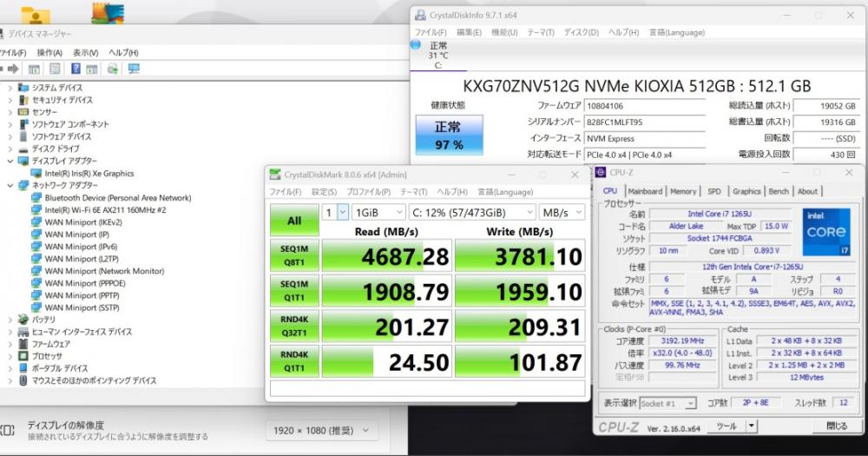Click the 正常 97 % health status box
The width and height of the screenshot is (868, 456).
[x=449, y=135]
